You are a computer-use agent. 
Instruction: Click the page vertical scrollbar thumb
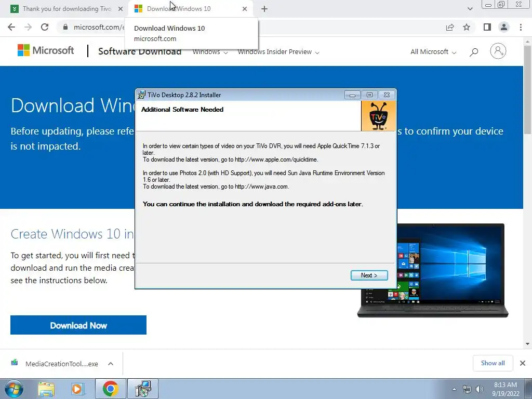click(x=528, y=90)
